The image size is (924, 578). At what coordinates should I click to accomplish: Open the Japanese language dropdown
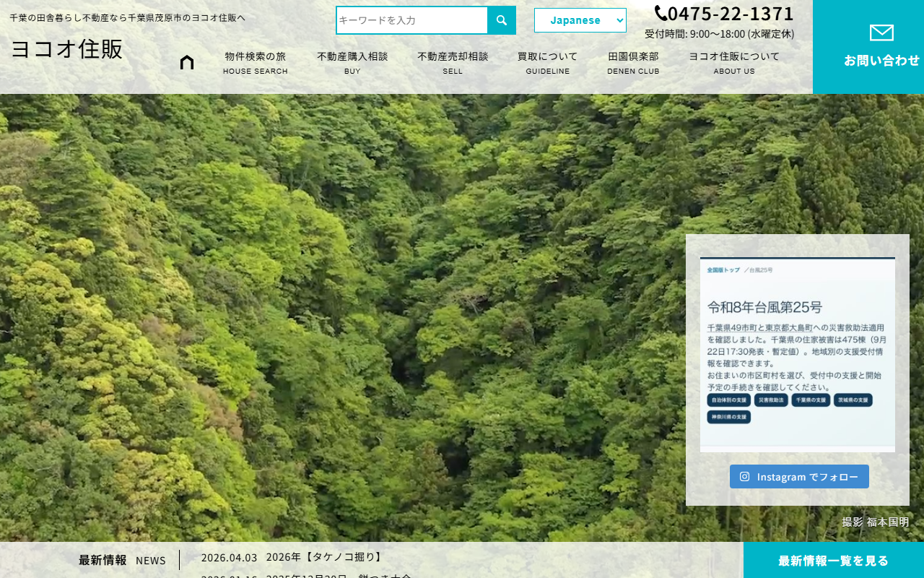coord(580,20)
